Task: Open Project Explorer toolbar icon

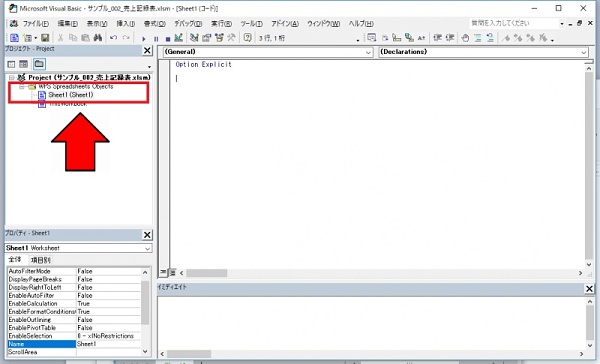Action: pos(194,38)
